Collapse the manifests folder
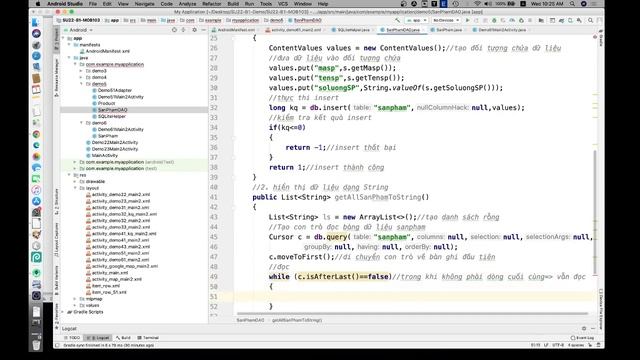This screenshot has height=360, width=640. (69, 44)
